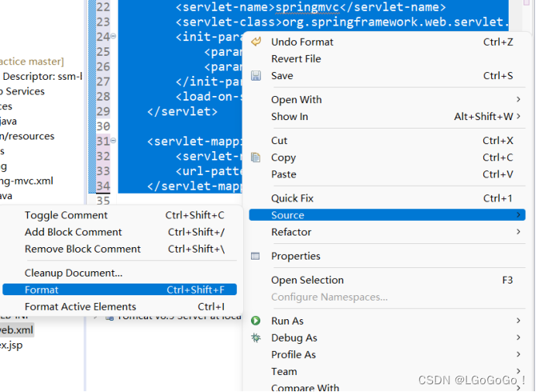Select web.xml in project tree
536x392 pixels.
coord(16,330)
